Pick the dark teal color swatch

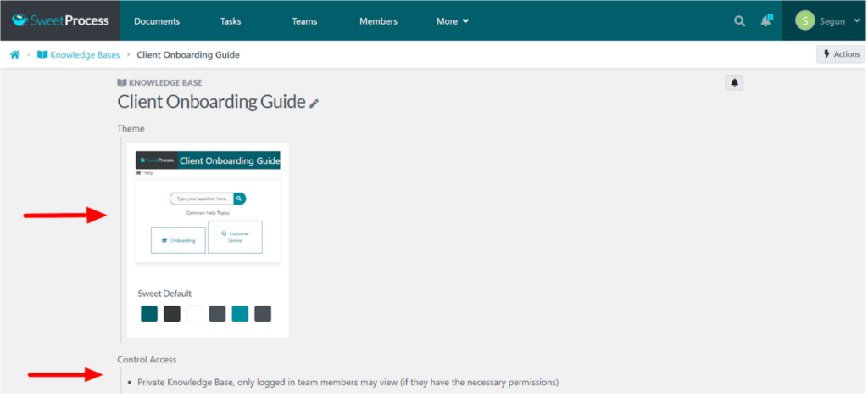(149, 314)
